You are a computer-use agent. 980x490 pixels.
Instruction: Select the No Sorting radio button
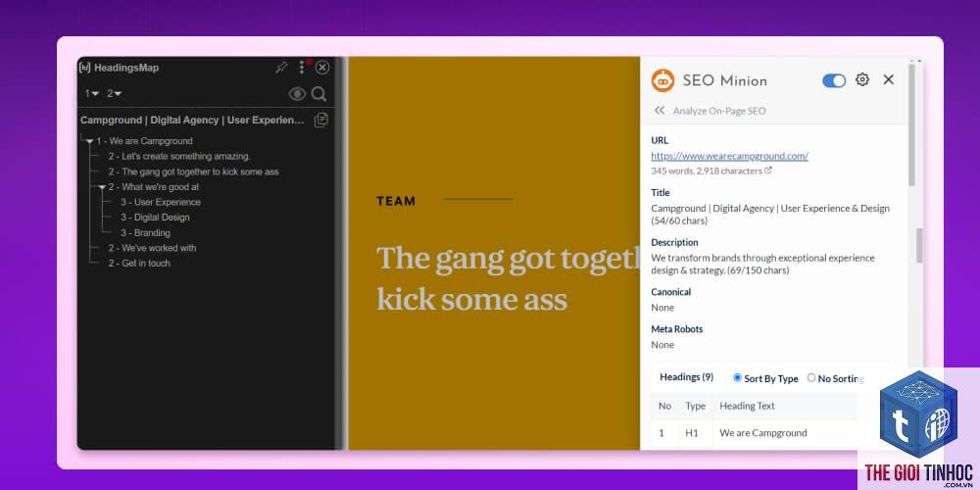click(811, 377)
